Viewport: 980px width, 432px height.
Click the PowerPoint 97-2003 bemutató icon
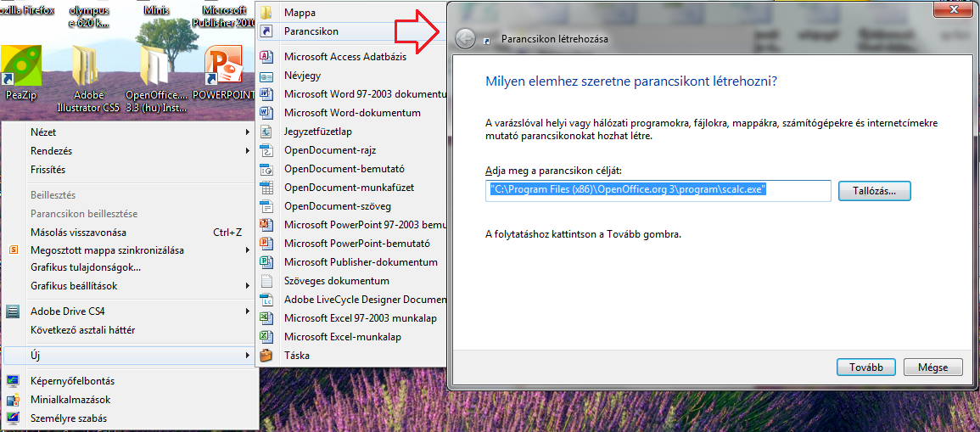pos(267,224)
